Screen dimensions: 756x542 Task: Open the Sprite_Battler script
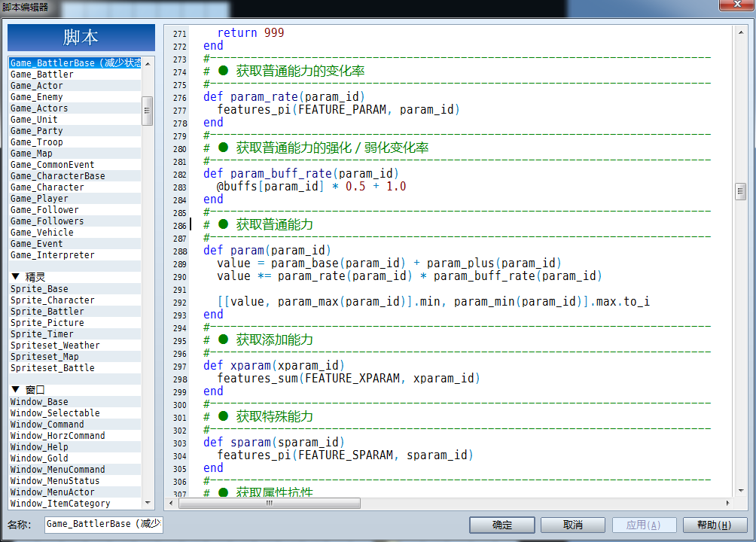[x=76, y=312]
